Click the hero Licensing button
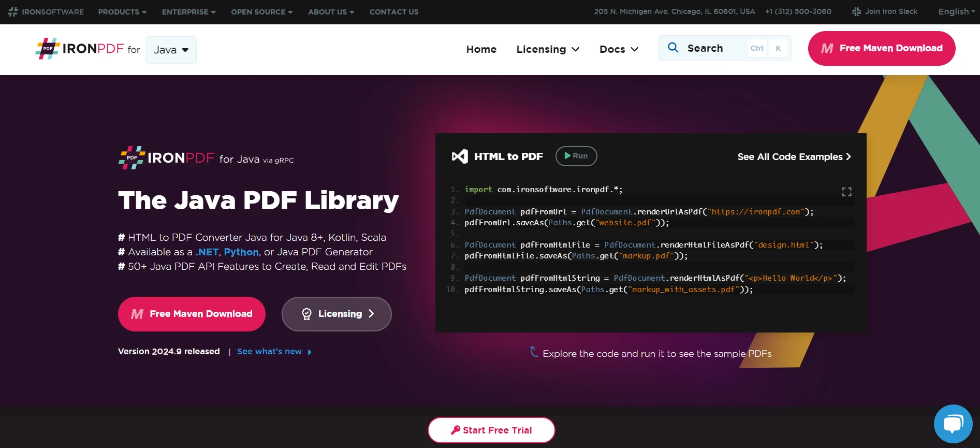 click(x=337, y=314)
